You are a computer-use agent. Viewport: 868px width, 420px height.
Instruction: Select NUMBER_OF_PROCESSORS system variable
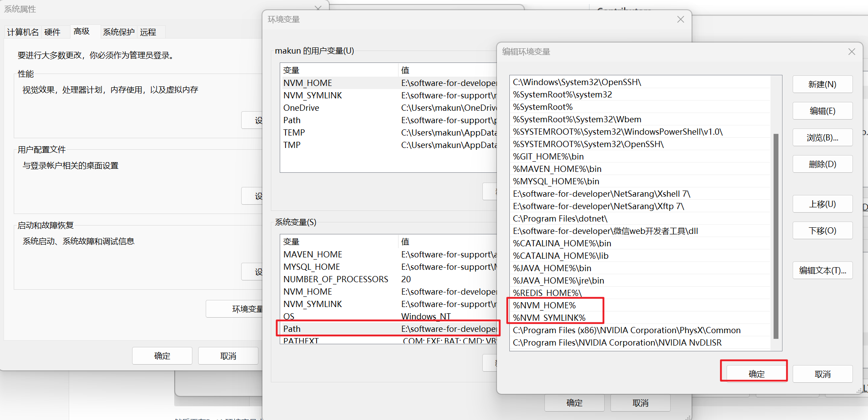click(x=389, y=279)
